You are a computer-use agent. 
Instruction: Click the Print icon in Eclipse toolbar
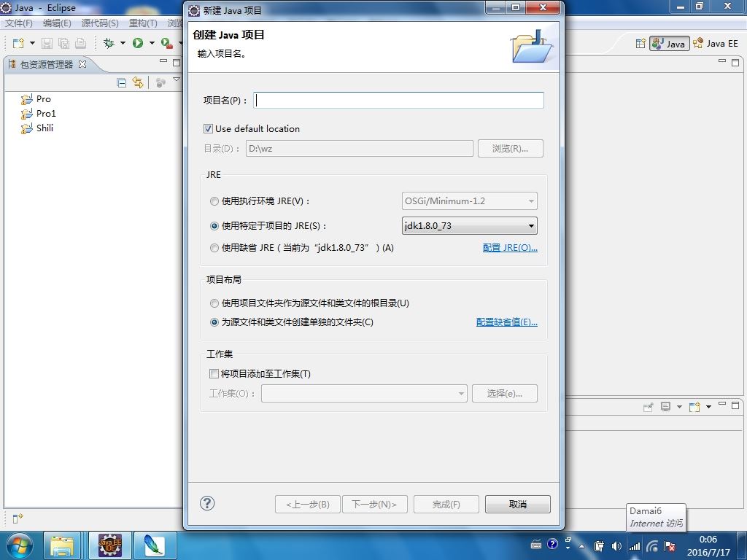click(80, 43)
